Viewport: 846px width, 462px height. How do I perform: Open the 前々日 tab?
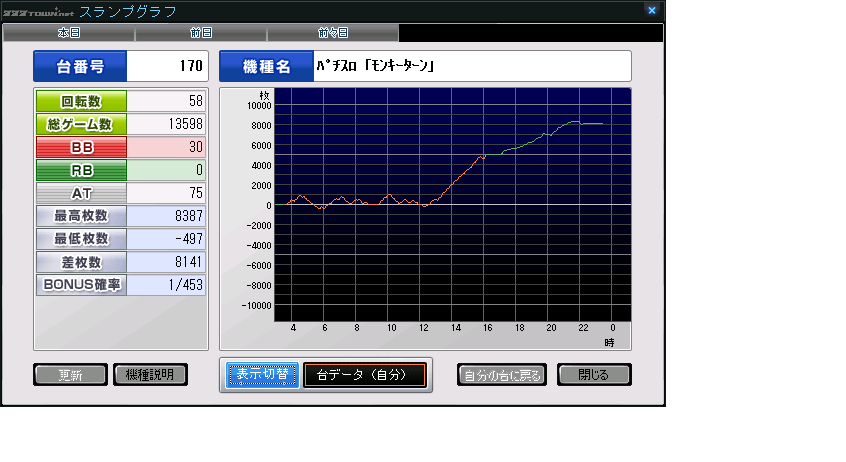coord(333,33)
